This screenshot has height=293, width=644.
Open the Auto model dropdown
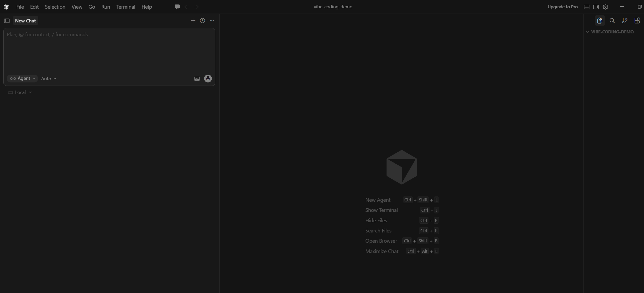point(48,79)
